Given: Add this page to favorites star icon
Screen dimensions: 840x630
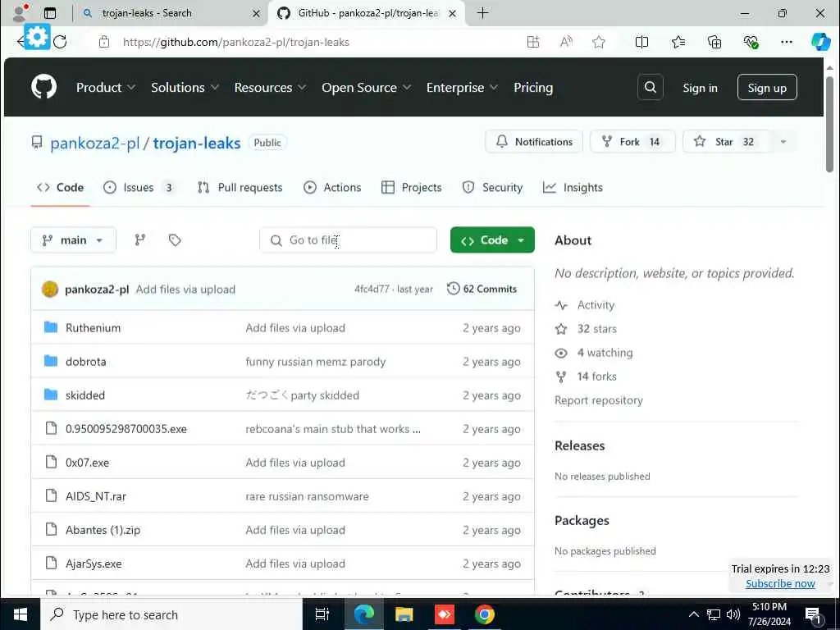Looking at the screenshot, I should (x=598, y=42).
